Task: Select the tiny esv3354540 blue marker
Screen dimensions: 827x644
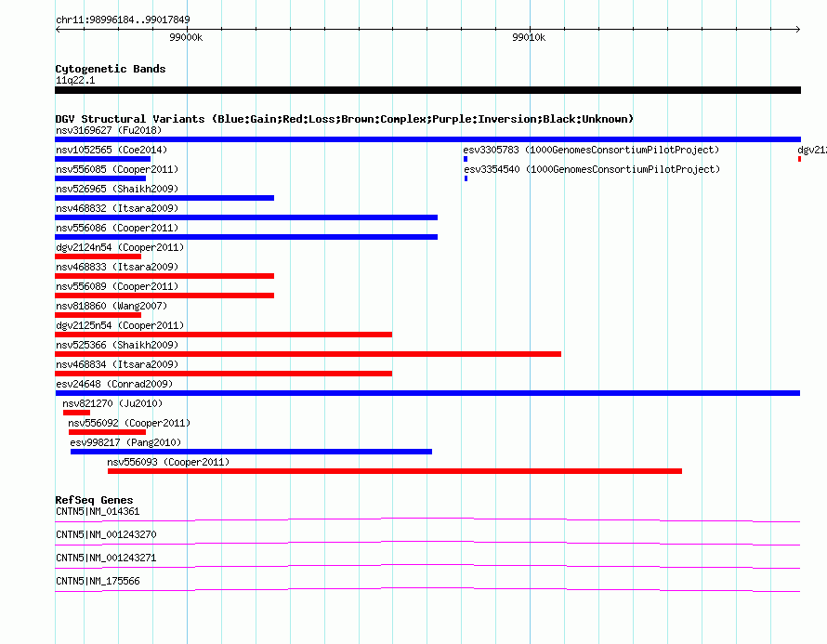Action: pyautogui.click(x=466, y=178)
